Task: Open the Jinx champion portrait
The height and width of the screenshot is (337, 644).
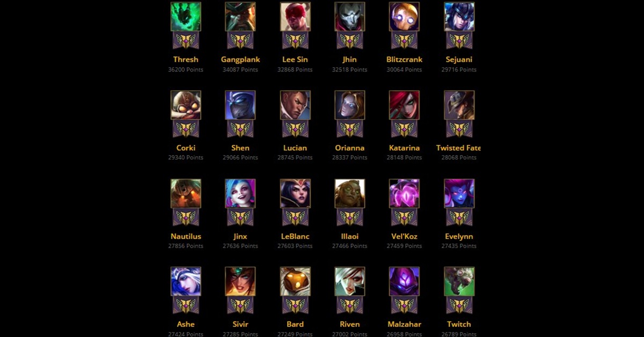Action: pos(240,194)
